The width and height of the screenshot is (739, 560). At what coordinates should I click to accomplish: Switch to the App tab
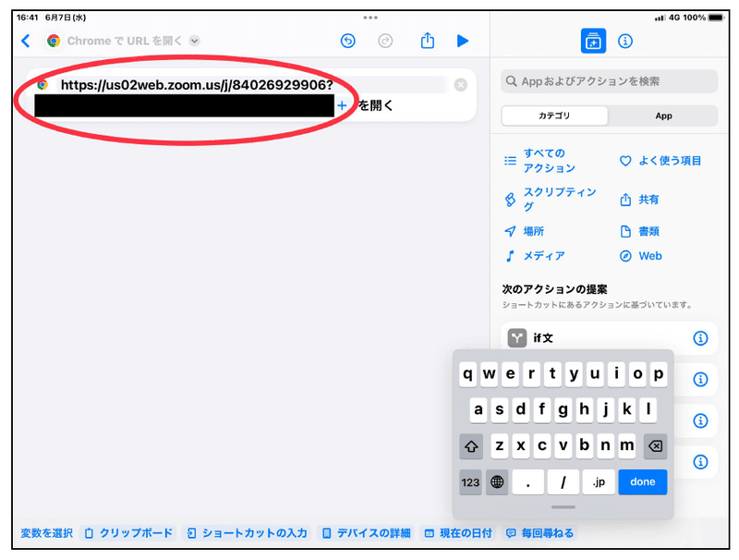[663, 116]
